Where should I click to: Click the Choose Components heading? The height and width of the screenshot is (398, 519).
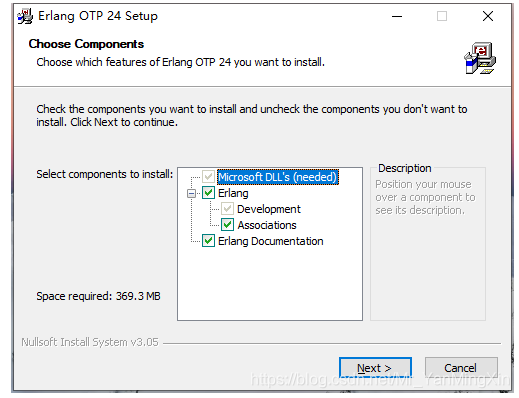86,44
